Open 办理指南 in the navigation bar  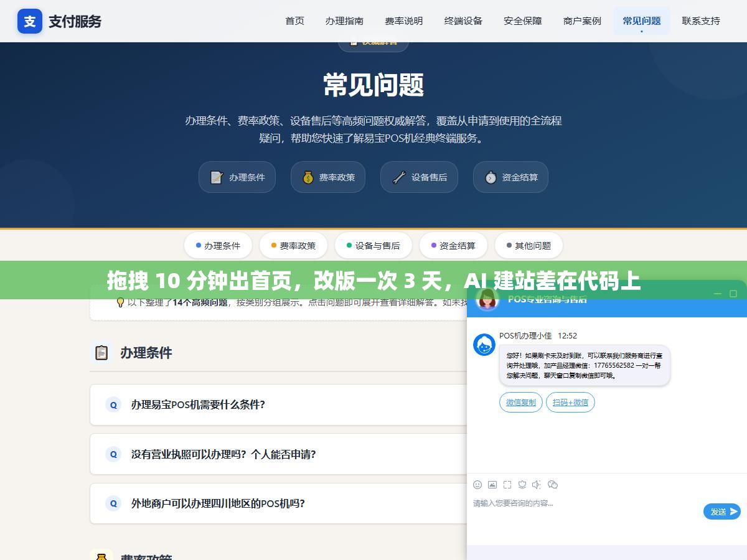point(344,21)
